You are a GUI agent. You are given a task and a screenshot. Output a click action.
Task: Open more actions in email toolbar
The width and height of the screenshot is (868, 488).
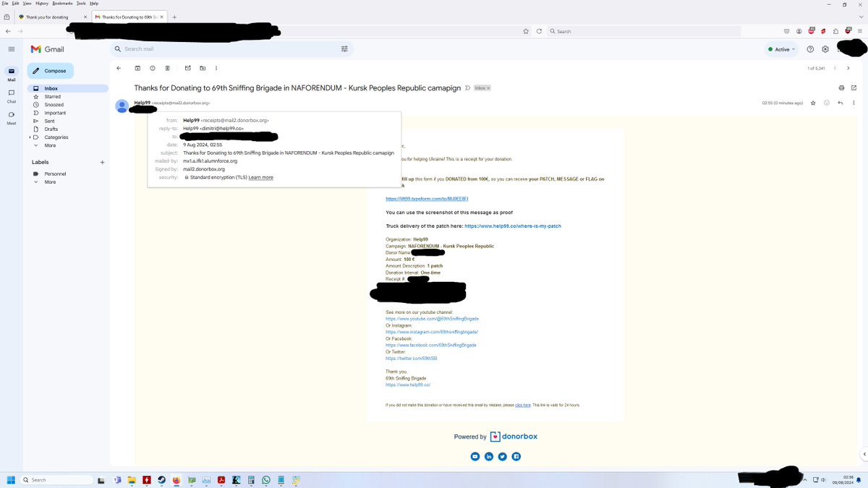(218, 68)
